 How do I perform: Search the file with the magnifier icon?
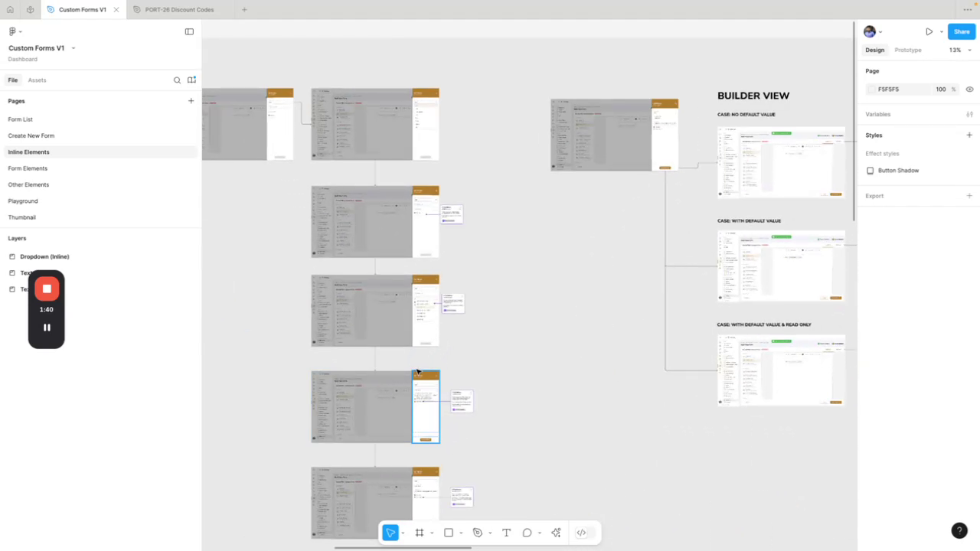[x=177, y=80]
